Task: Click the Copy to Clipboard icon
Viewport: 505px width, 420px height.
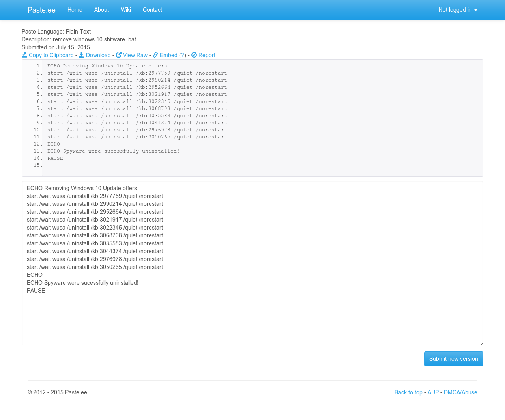Action: [x=24, y=55]
